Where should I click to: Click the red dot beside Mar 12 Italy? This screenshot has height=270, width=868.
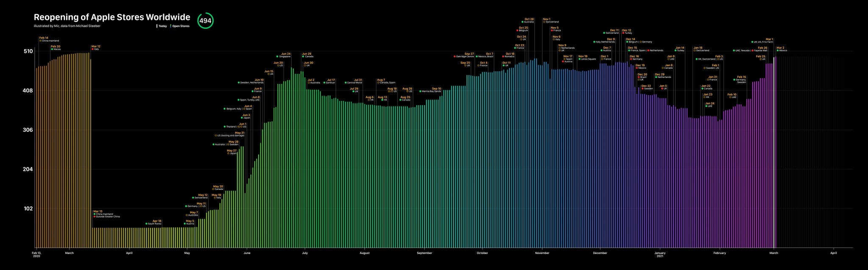tap(93, 50)
